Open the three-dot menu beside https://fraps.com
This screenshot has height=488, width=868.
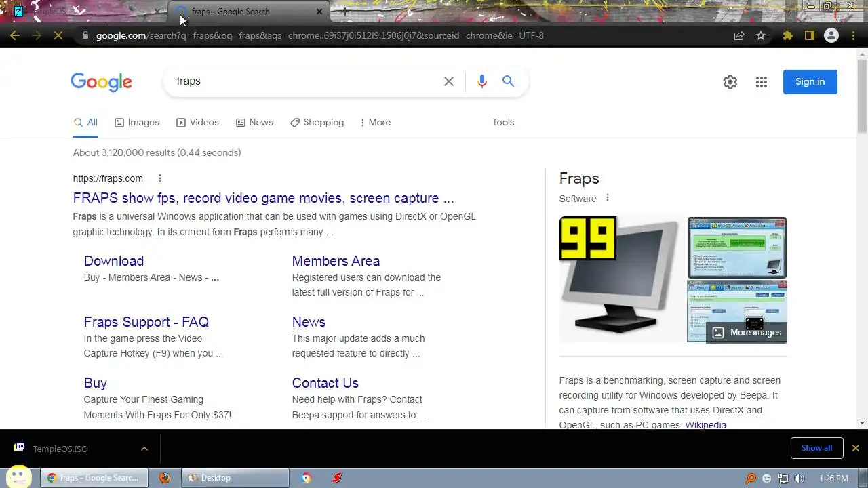(x=160, y=179)
